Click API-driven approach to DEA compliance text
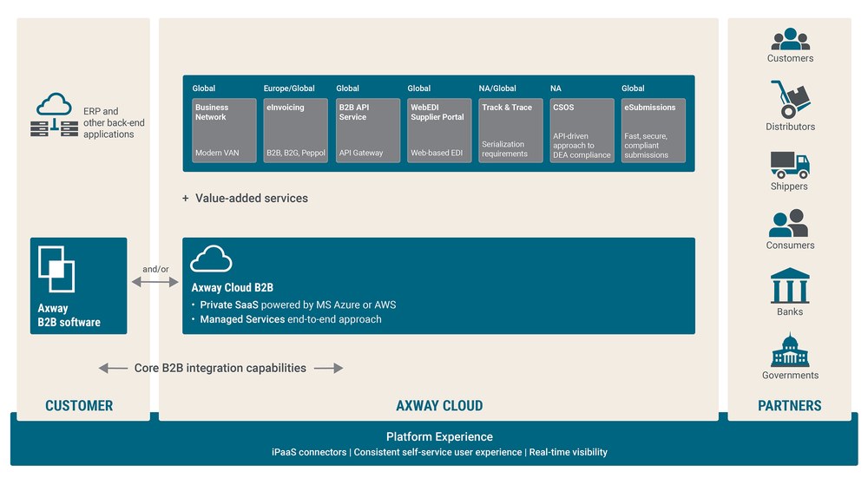Image resolution: width=868 pixels, height=478 pixels. click(x=582, y=146)
